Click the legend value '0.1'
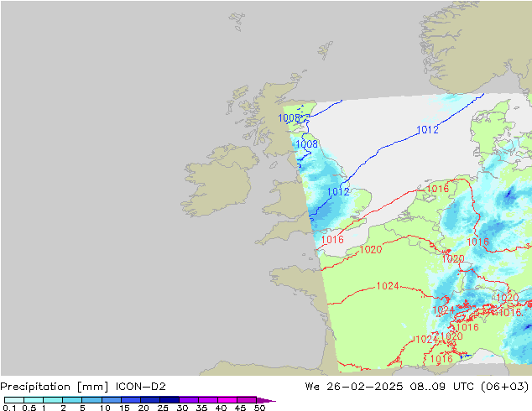The image size is (532, 411). pos(9,408)
